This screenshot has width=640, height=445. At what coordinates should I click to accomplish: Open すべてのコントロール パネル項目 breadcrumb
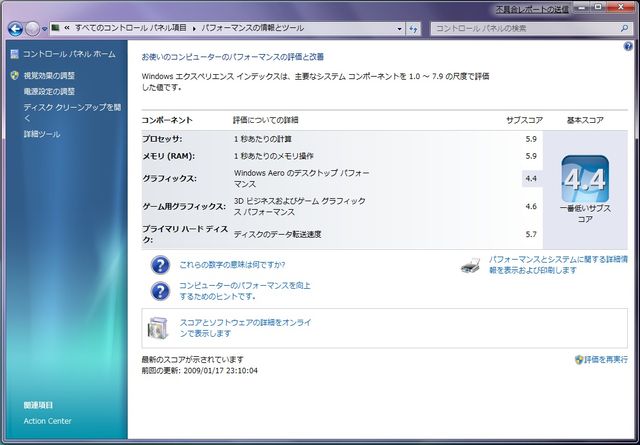click(x=131, y=28)
